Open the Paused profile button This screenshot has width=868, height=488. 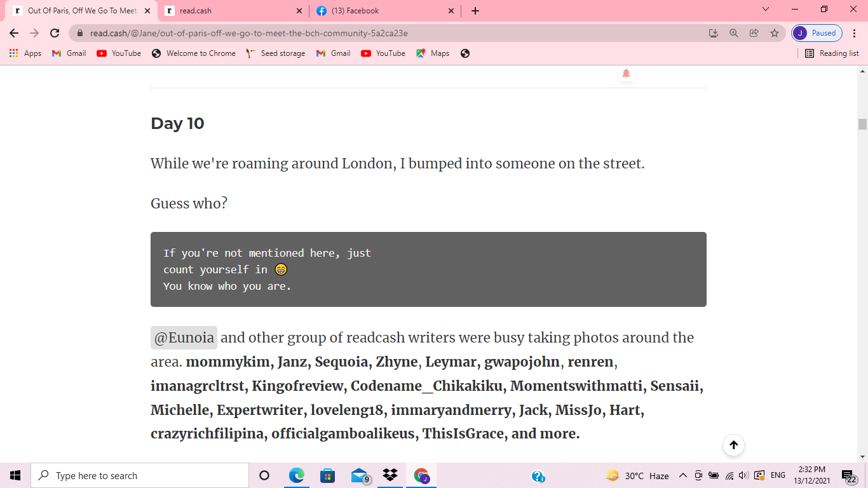pyautogui.click(x=817, y=33)
